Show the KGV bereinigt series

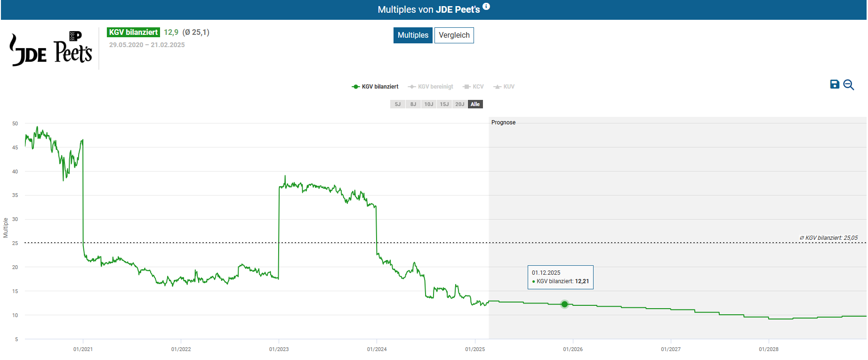431,87
